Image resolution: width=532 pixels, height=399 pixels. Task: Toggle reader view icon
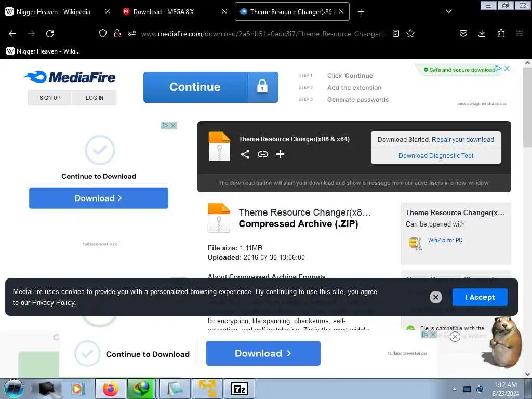[395, 33]
